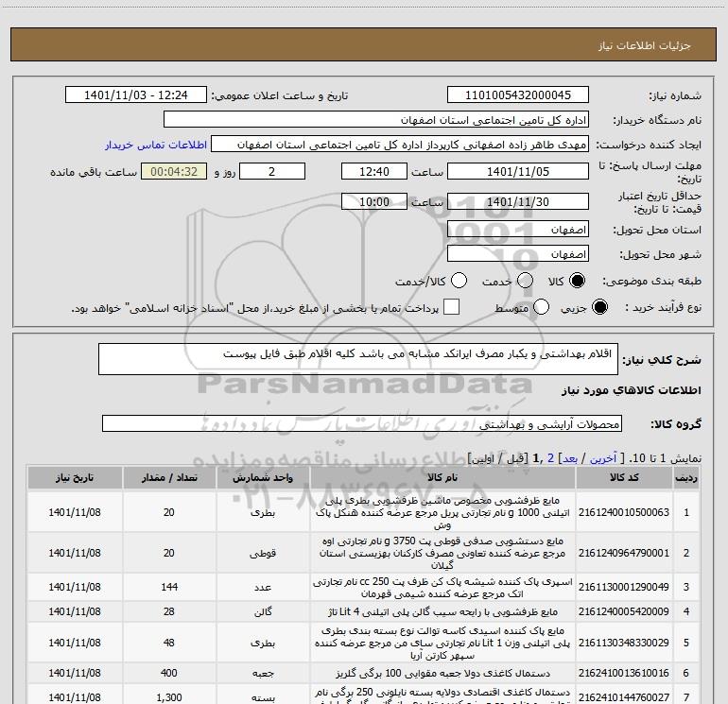Click the تعداد / مقدار column header
This screenshot has height=704, width=728.
click(169, 477)
